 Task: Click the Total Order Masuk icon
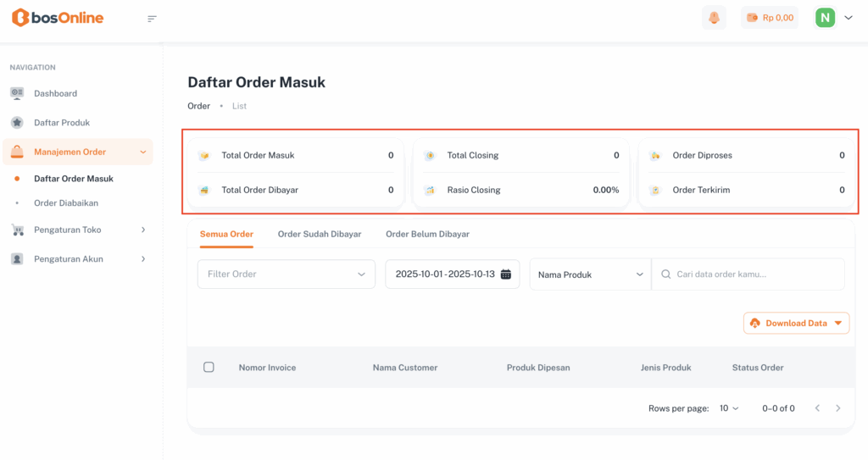[203, 156]
